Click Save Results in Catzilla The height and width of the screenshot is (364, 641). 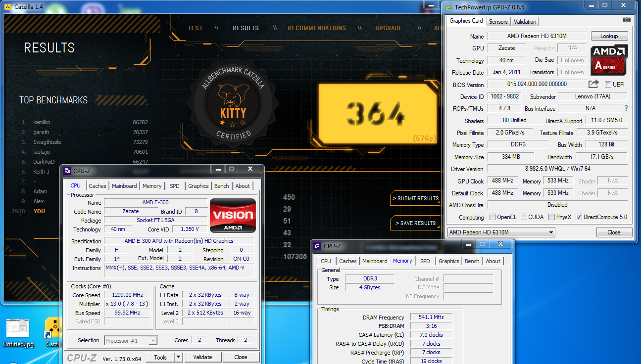point(416,223)
